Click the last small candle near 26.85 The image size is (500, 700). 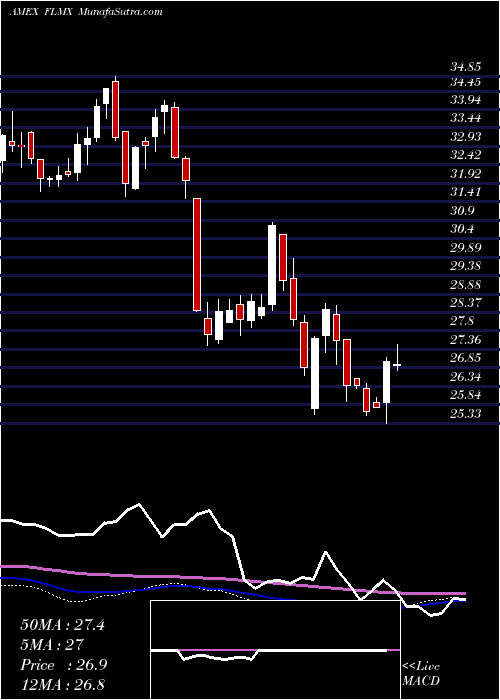(397, 364)
